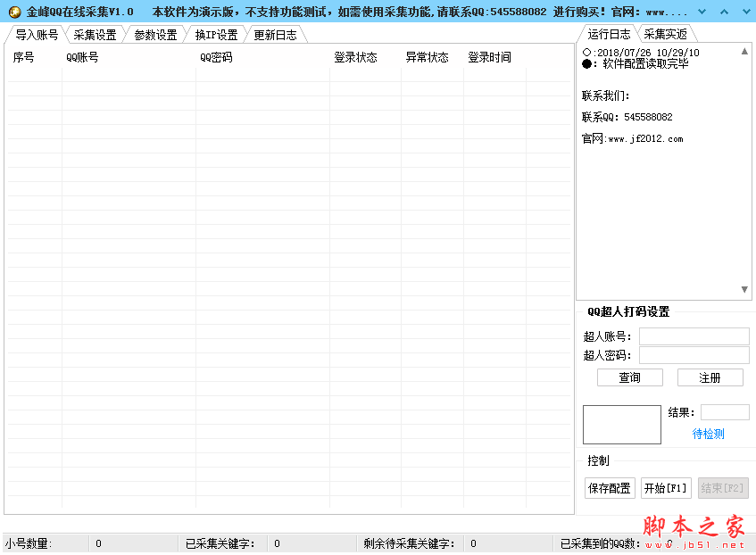
Task: Focus the 超人账号 input field
Action: tap(694, 336)
